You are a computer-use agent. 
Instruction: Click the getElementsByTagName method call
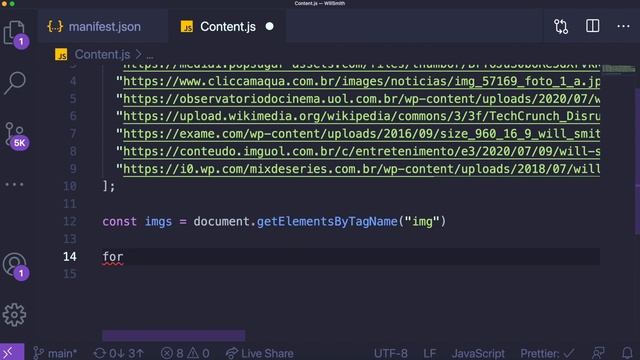pos(327,222)
